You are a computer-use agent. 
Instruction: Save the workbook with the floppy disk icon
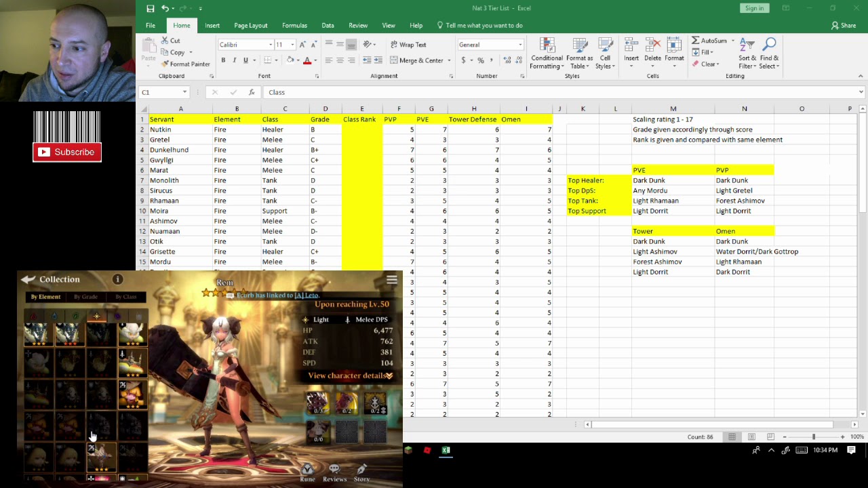pos(150,8)
